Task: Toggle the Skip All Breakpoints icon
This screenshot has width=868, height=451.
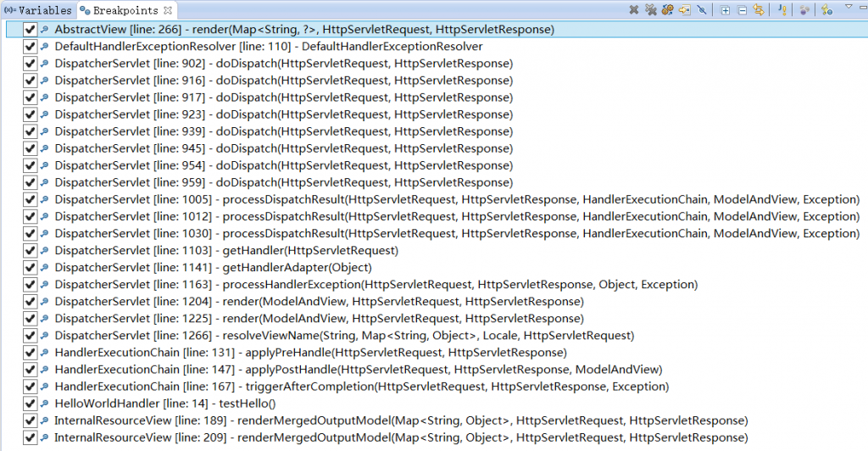Action: point(701,10)
